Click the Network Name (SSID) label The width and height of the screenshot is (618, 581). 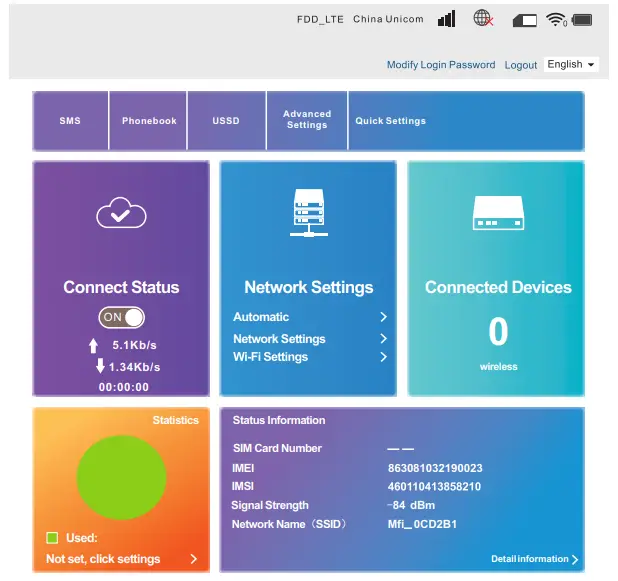pos(289,524)
